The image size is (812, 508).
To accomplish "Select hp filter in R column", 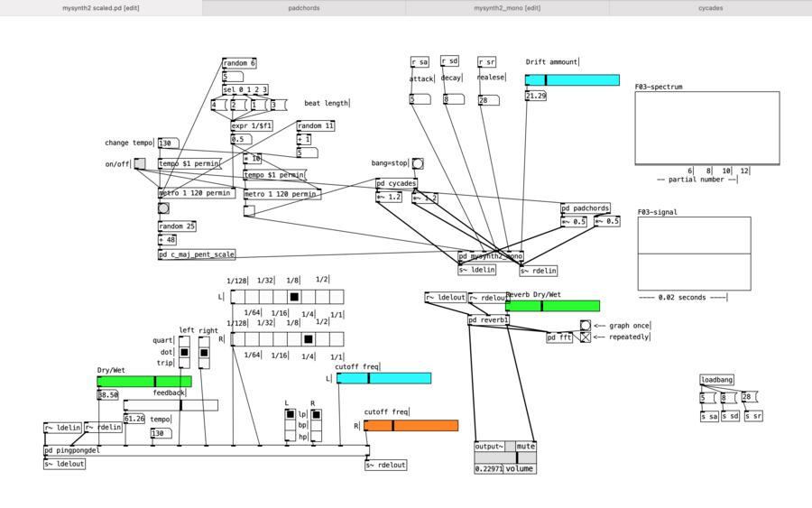I will click(316, 436).
